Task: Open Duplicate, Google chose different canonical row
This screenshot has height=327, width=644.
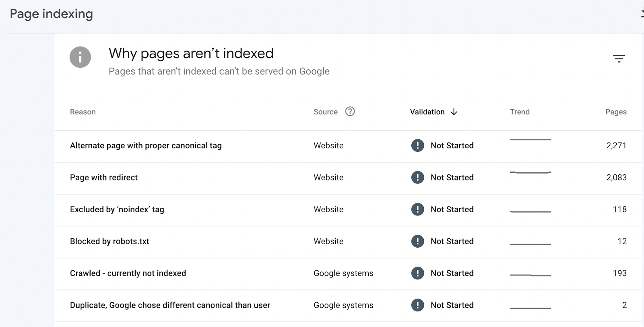Action: click(170, 305)
